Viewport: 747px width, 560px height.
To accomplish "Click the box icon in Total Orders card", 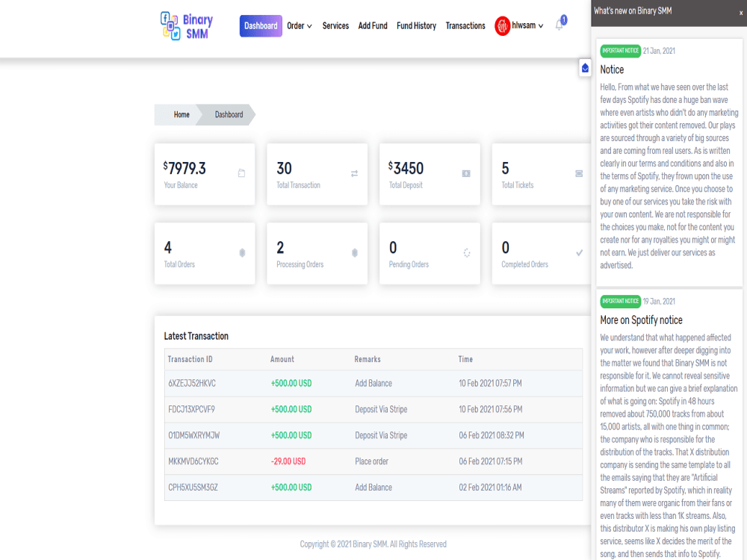I will [x=242, y=253].
